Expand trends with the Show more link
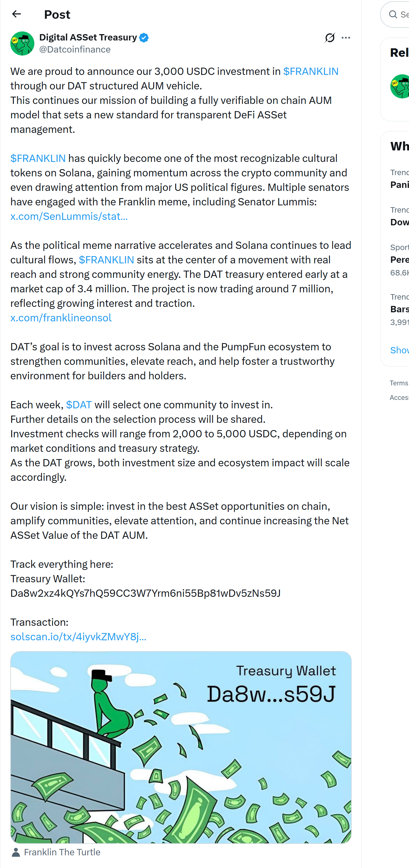The height and width of the screenshot is (868, 409). point(399,350)
